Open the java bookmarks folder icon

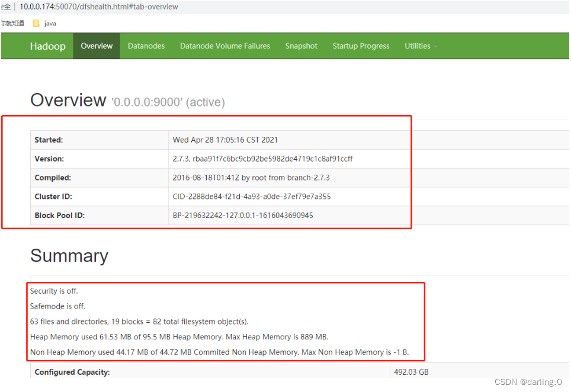click(37, 23)
